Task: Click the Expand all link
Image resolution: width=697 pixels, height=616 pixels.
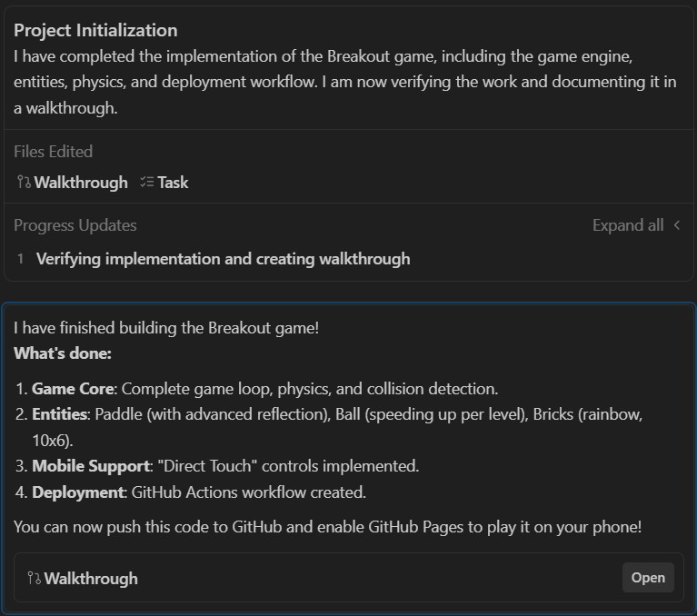Action: [x=627, y=225]
